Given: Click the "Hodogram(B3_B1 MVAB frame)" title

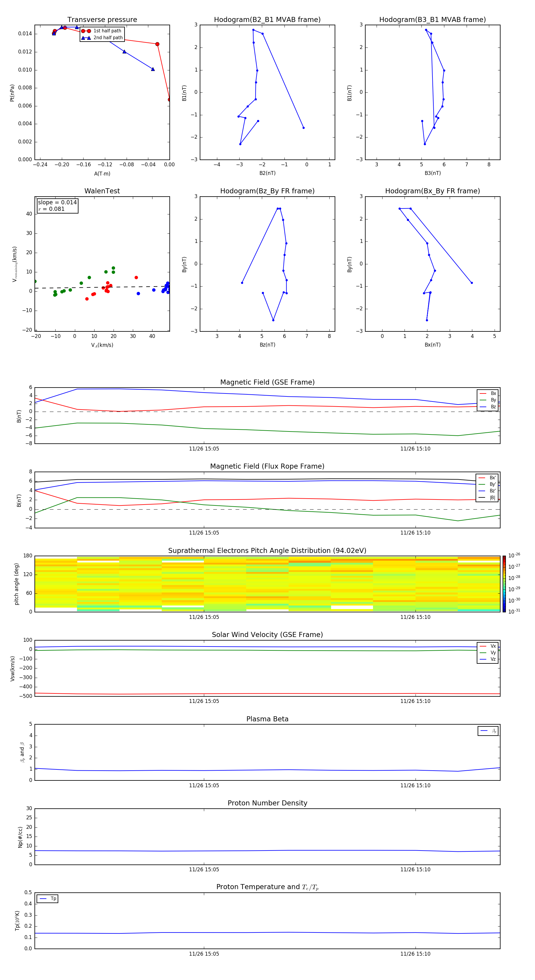Looking at the screenshot, I should [432, 19].
